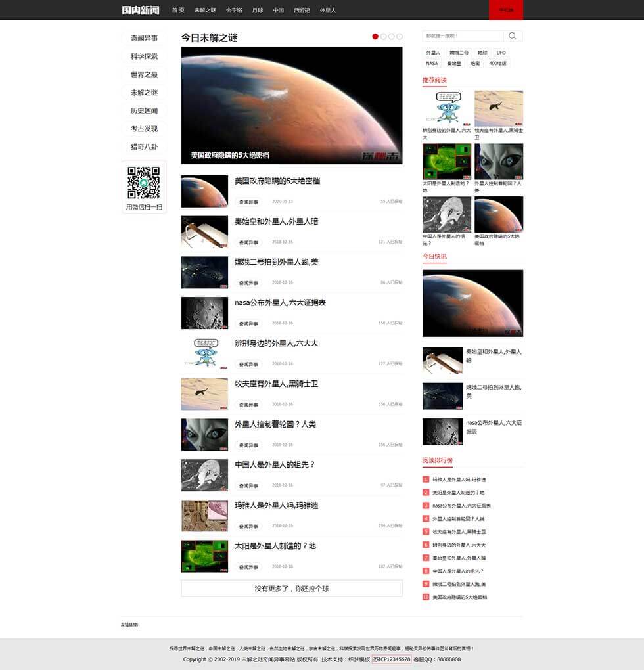
Task: Click the NASA tag link
Action: (x=432, y=64)
